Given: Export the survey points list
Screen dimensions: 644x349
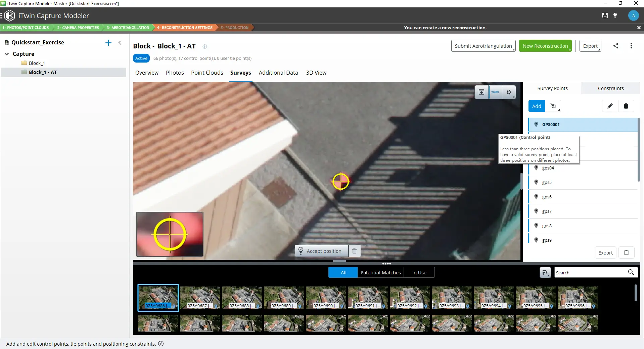Looking at the screenshot, I should [605, 253].
